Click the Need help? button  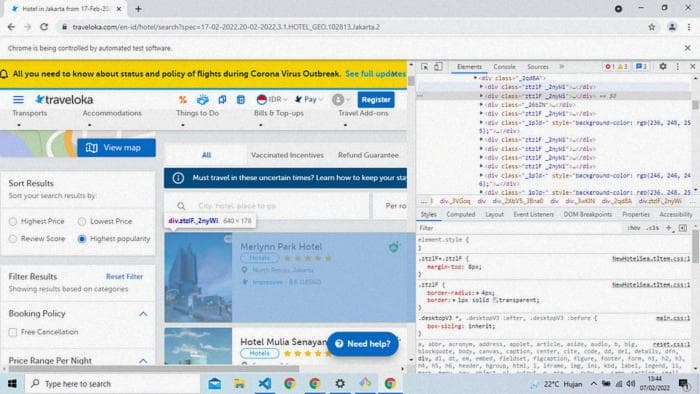click(x=362, y=344)
